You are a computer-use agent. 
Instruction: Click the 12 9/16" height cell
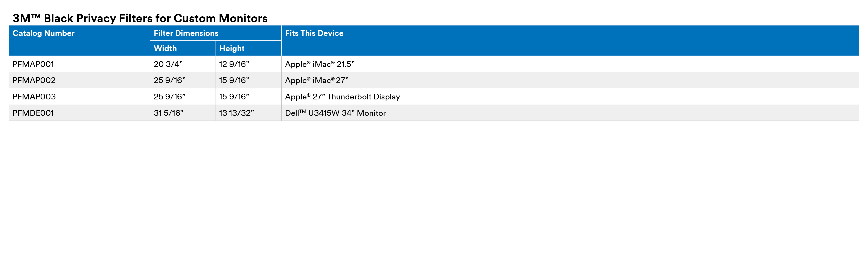(x=234, y=64)
